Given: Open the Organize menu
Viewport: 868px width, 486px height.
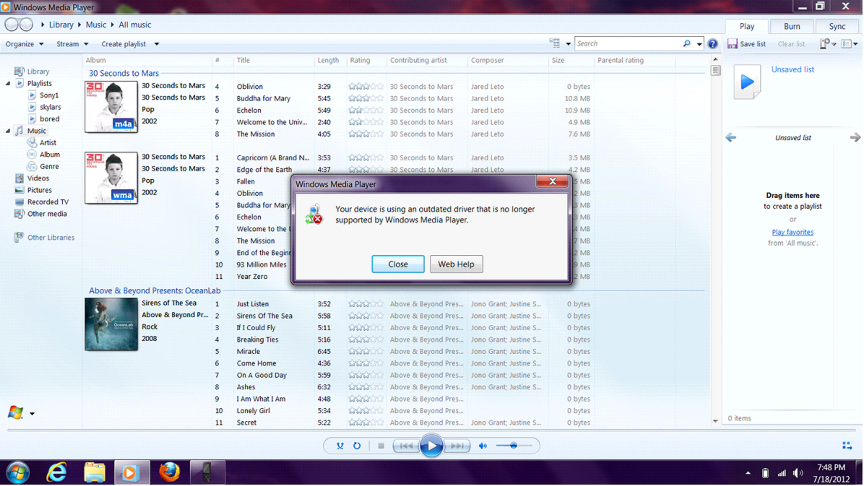Looking at the screenshot, I should (x=25, y=44).
